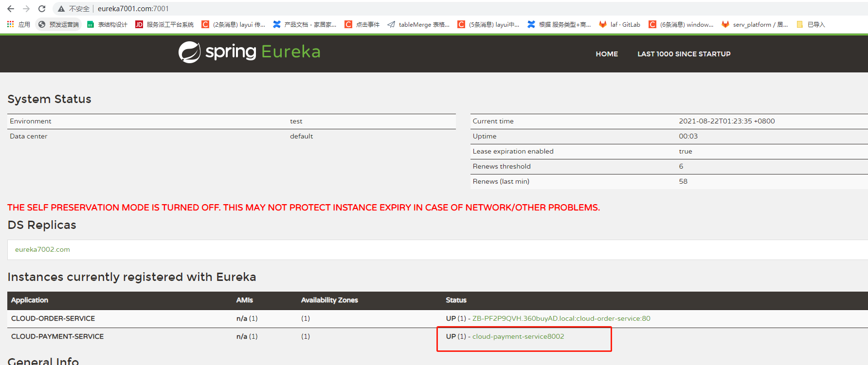This screenshot has height=365, width=868.
Task: Select the CLOUD-ORDER-SERVICE application name
Action: [53, 318]
